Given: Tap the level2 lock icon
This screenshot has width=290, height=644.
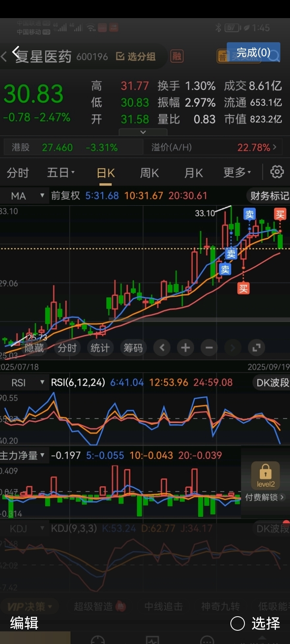Looking at the screenshot, I should [265, 475].
